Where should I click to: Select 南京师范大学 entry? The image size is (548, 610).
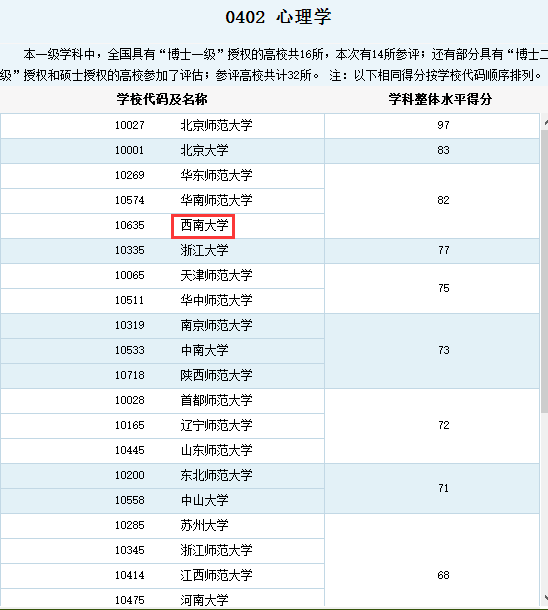216,325
